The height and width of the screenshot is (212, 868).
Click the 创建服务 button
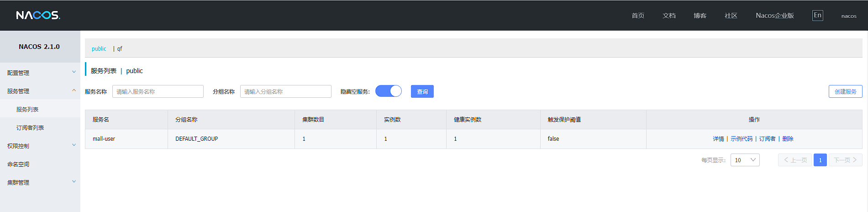(845, 91)
